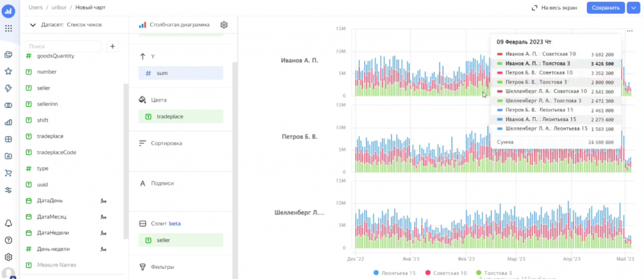
Task: Open connections lightning icon
Action: pos(8,88)
